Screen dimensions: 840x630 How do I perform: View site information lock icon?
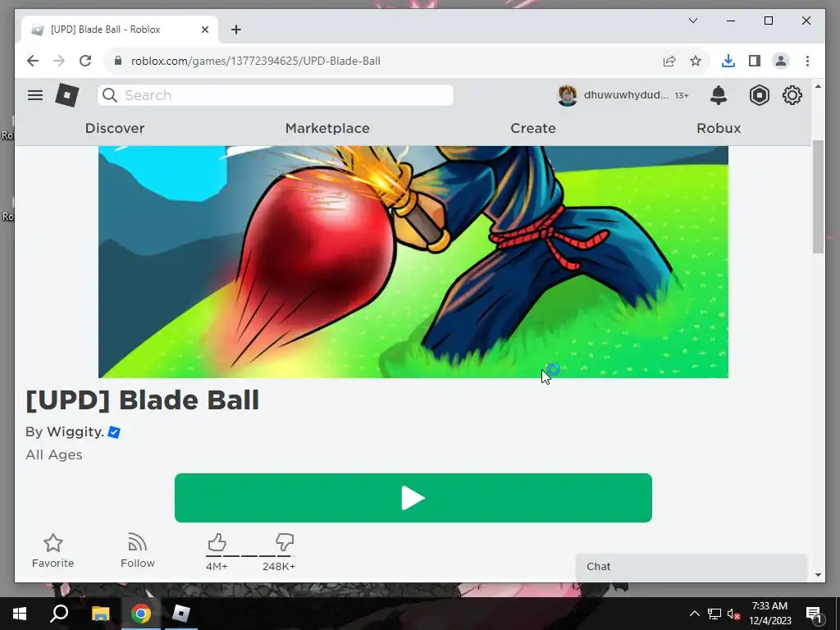(118, 61)
